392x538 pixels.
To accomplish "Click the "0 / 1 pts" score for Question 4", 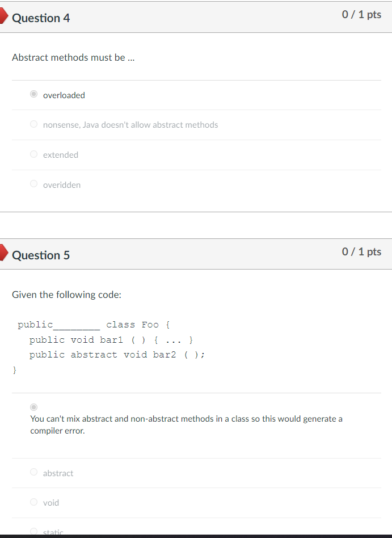I will point(361,14).
